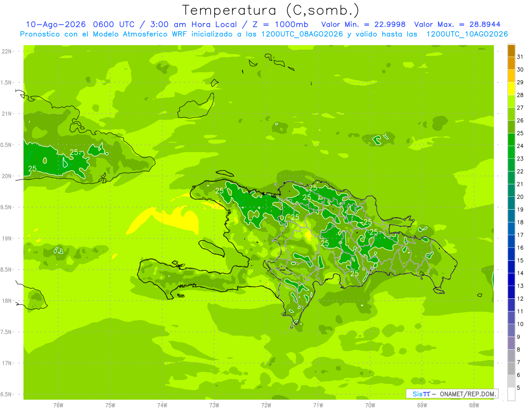Click the Temperatura (C,somb.) title
The image size is (532, 411).
tap(270, 10)
